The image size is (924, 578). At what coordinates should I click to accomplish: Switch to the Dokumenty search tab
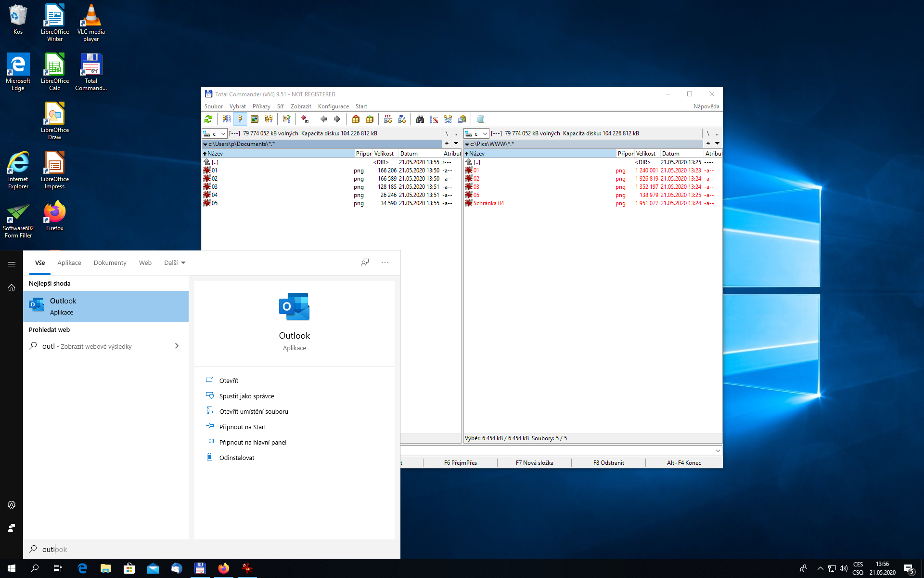110,263
